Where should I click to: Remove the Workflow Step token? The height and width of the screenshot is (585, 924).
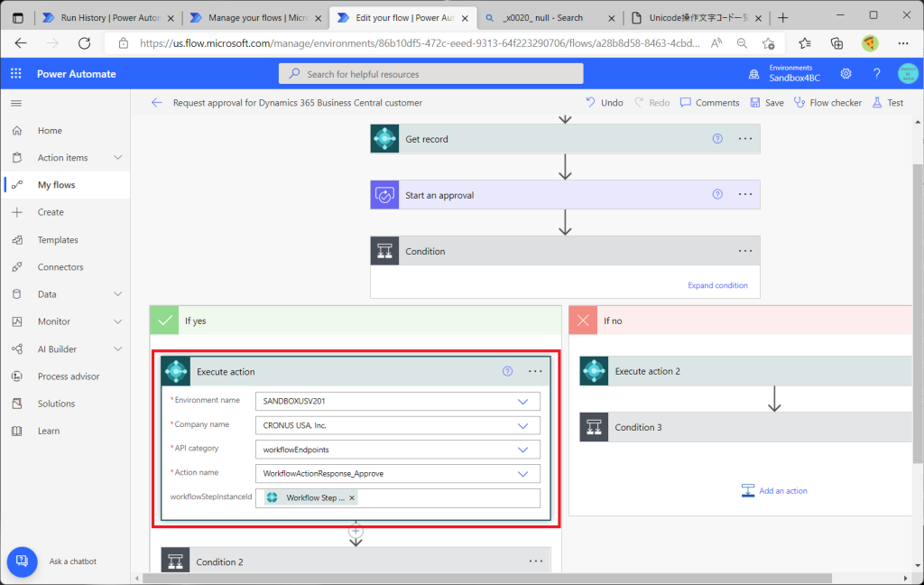pyautogui.click(x=352, y=497)
